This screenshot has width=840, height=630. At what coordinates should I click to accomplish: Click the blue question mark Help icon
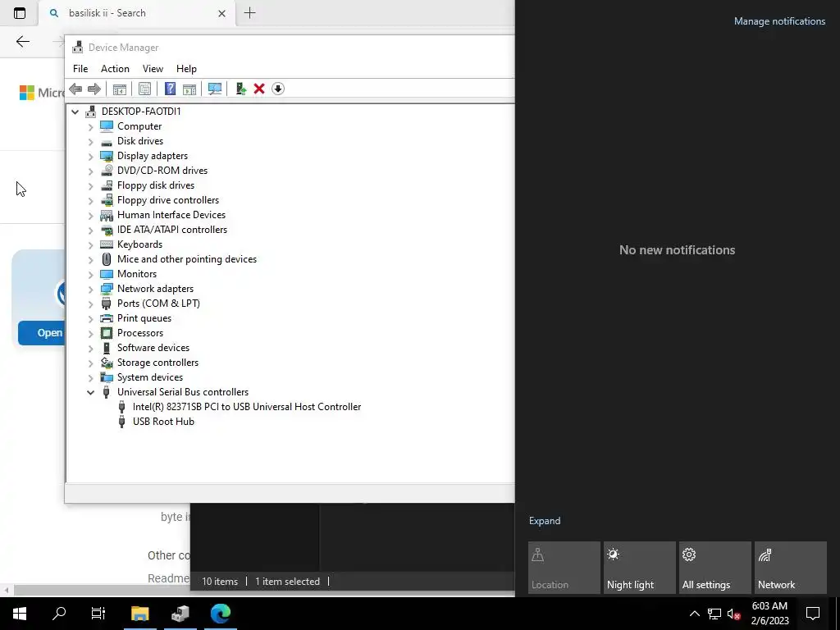click(170, 89)
